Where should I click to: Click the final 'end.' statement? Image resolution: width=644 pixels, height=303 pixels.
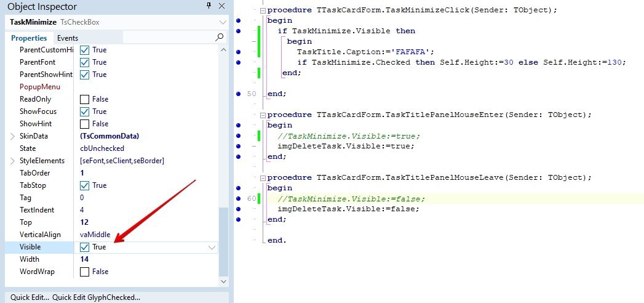276,241
